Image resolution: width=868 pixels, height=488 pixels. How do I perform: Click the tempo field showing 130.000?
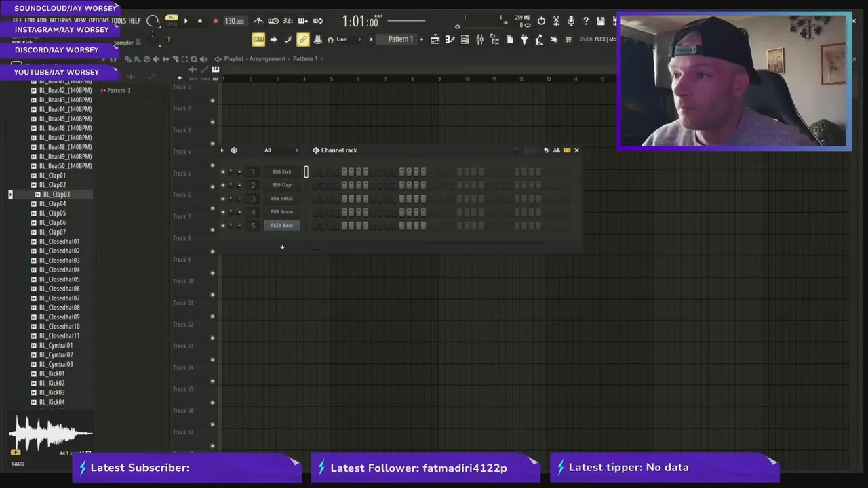(235, 21)
